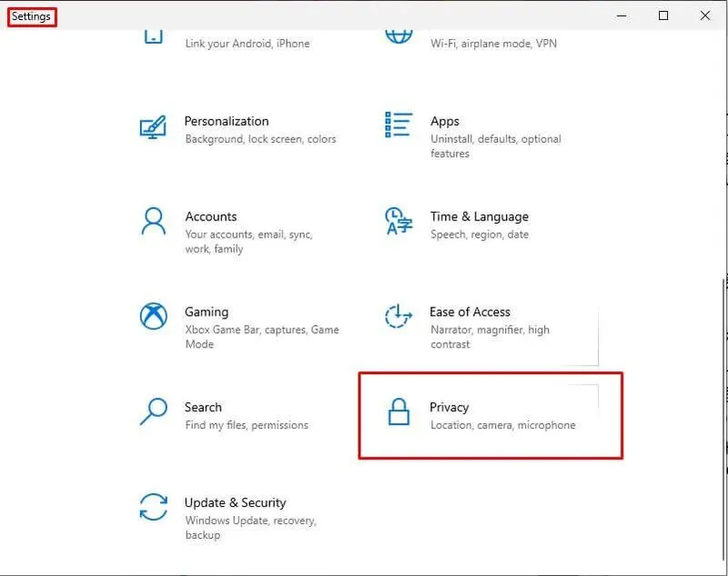Click 'Find my files, permissions' description
Image resolution: width=728 pixels, height=576 pixels.
click(x=247, y=425)
